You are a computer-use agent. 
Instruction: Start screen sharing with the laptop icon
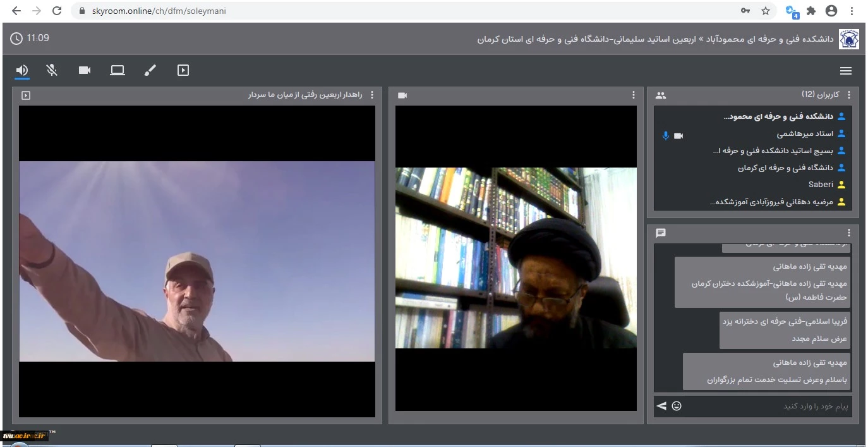pyautogui.click(x=118, y=70)
